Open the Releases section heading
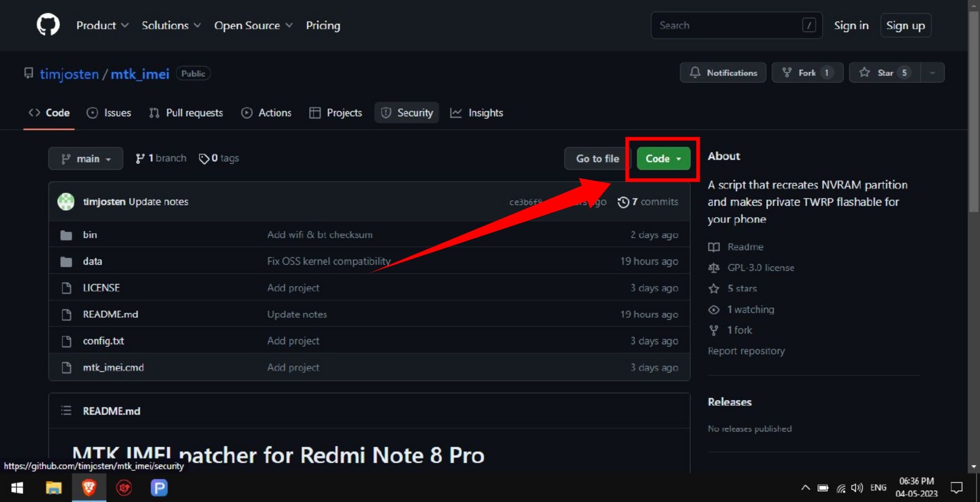 point(729,402)
